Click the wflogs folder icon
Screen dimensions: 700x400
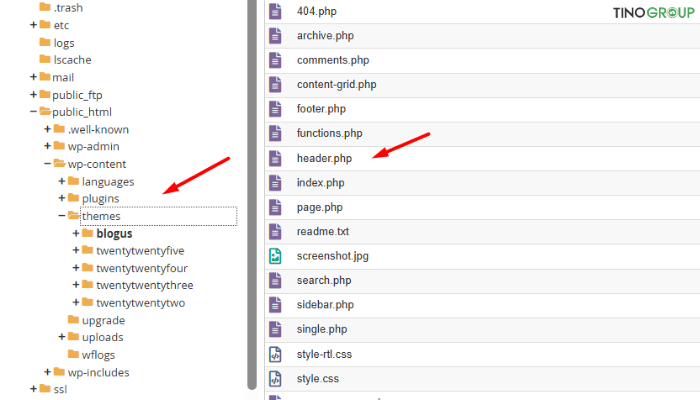73,354
